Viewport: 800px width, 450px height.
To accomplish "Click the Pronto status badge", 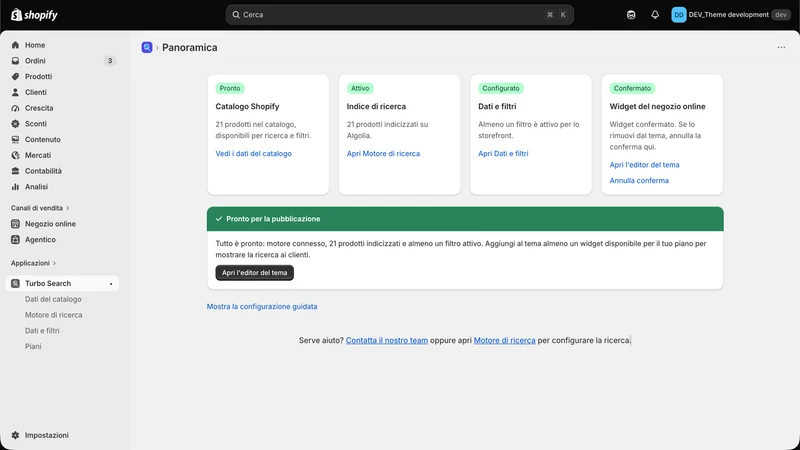I will click(230, 88).
